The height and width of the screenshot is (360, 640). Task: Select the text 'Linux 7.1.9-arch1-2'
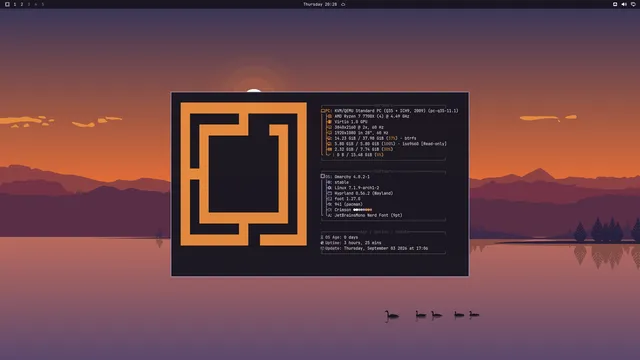(357, 188)
